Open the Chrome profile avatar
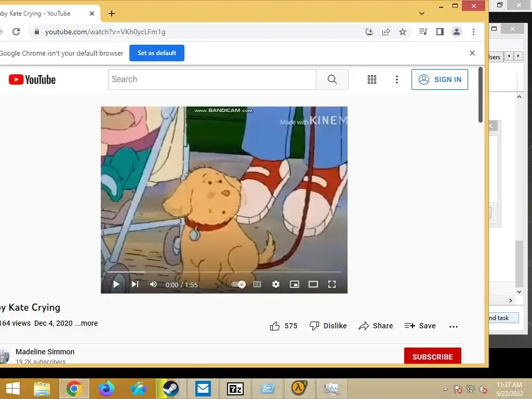 point(456,32)
